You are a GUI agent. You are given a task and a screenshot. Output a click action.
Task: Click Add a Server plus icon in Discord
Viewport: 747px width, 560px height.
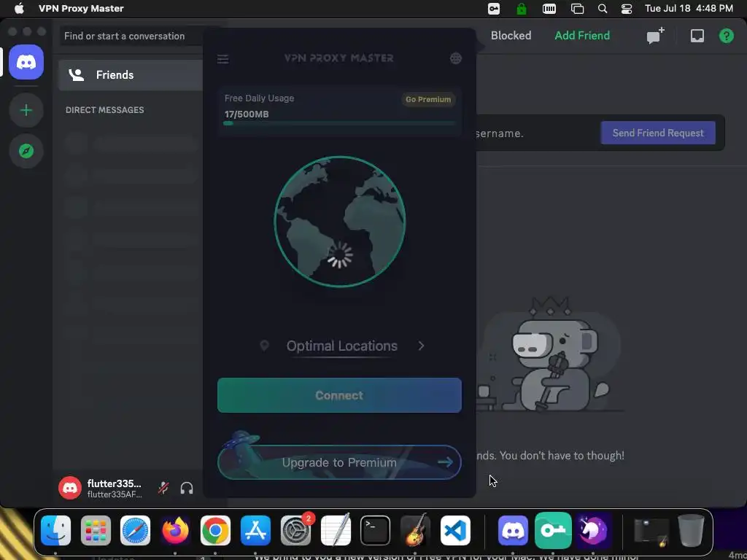click(x=26, y=111)
